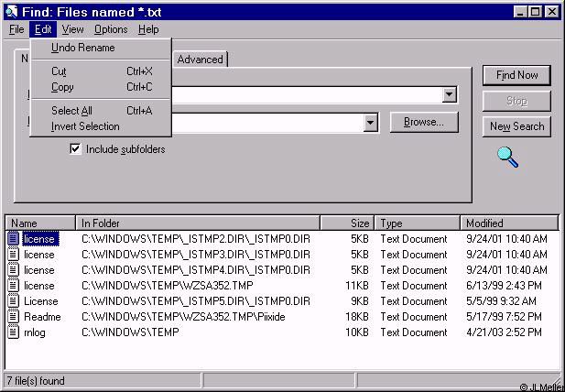Toggle the Include subfolders checkbox
Viewport: 565px width, 392px height.
[x=76, y=149]
